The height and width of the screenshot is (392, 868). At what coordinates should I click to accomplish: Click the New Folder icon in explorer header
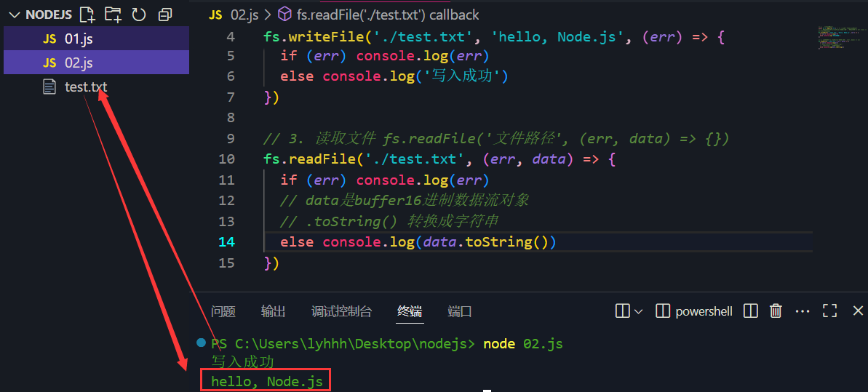(114, 15)
